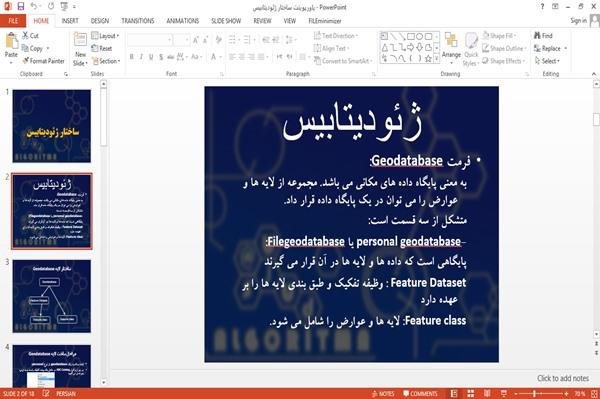Toggle NOTES pane in status bar
Screen dimensions: 600x399
pyautogui.click(x=383, y=394)
